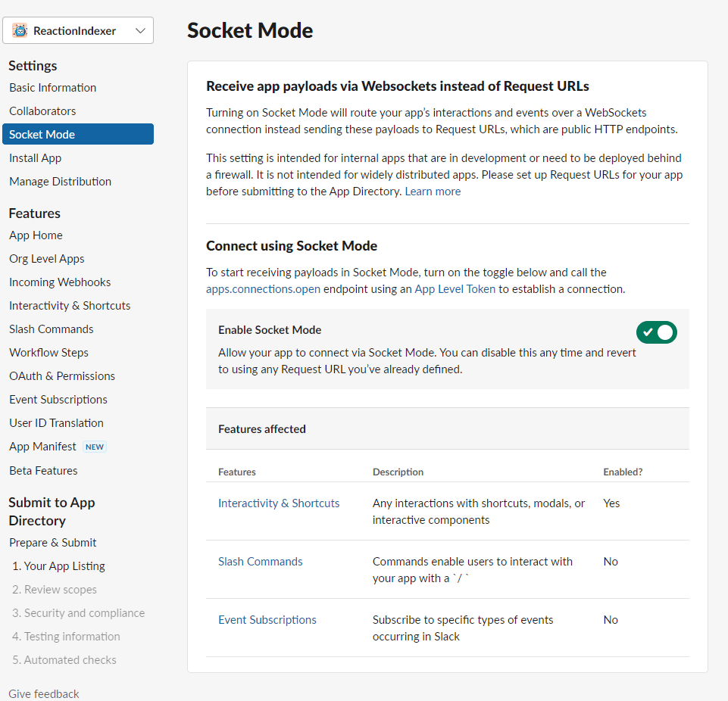Screen dimensions: 728x701
Task: Click the No value for Event Subscriptions
Action: pos(611,620)
